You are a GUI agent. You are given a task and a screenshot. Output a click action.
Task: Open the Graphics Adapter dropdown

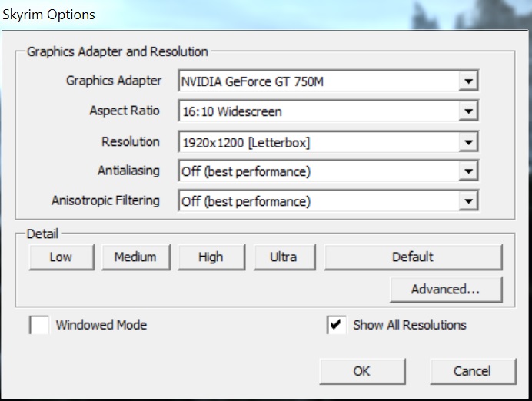(x=328, y=81)
